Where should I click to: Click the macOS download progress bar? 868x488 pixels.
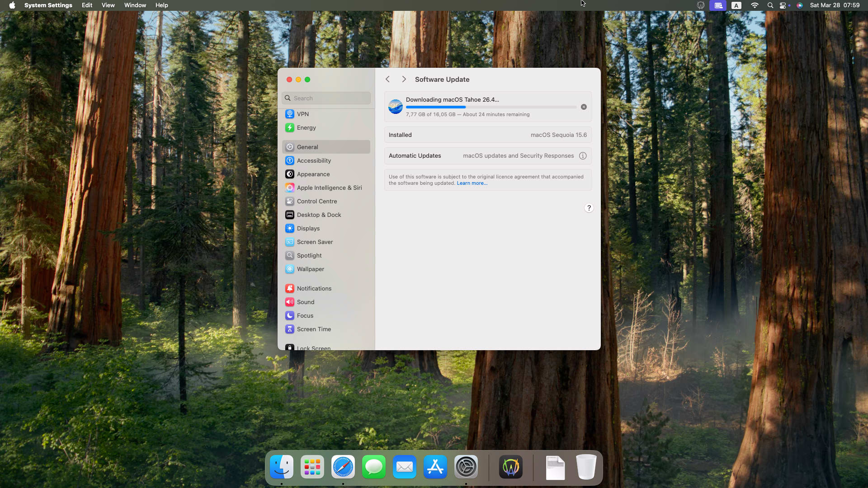tap(491, 107)
